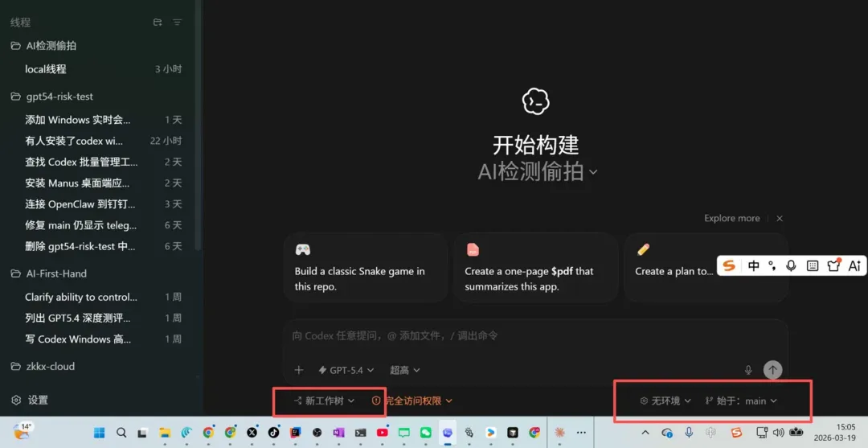This screenshot has width=868, height=448.
Task: Click the weather widget showing 14°
Action: [x=23, y=431]
